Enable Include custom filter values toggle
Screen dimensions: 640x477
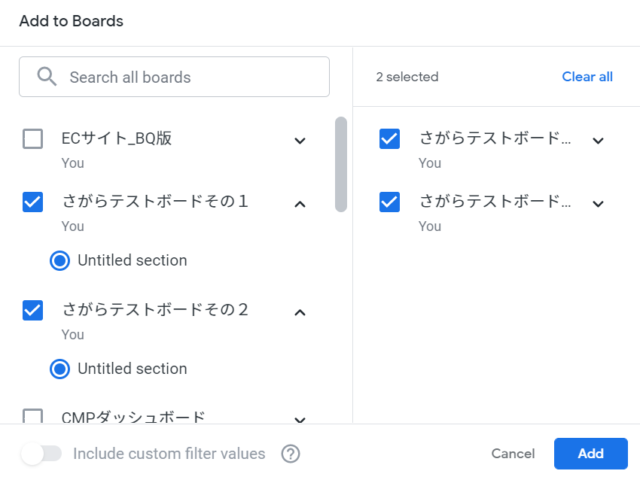tap(41, 453)
